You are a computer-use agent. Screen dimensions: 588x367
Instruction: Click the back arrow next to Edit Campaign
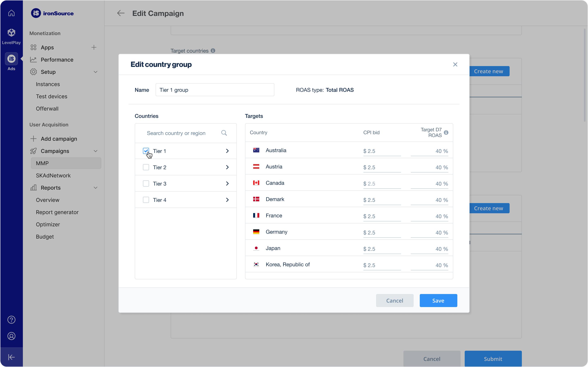tap(121, 13)
